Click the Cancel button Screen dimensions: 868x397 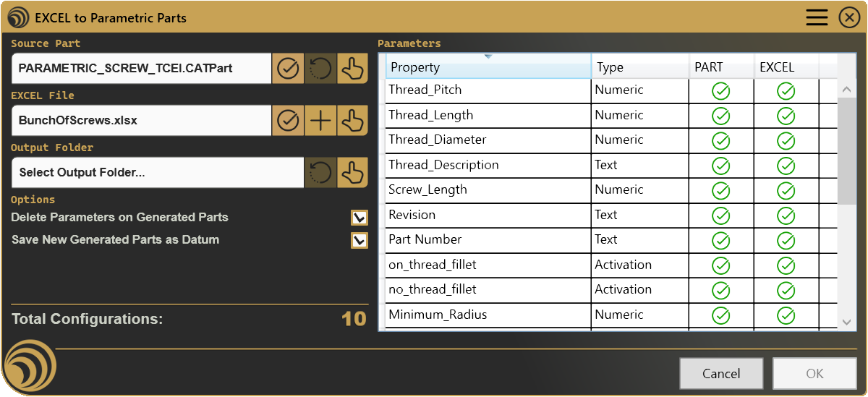pos(721,373)
